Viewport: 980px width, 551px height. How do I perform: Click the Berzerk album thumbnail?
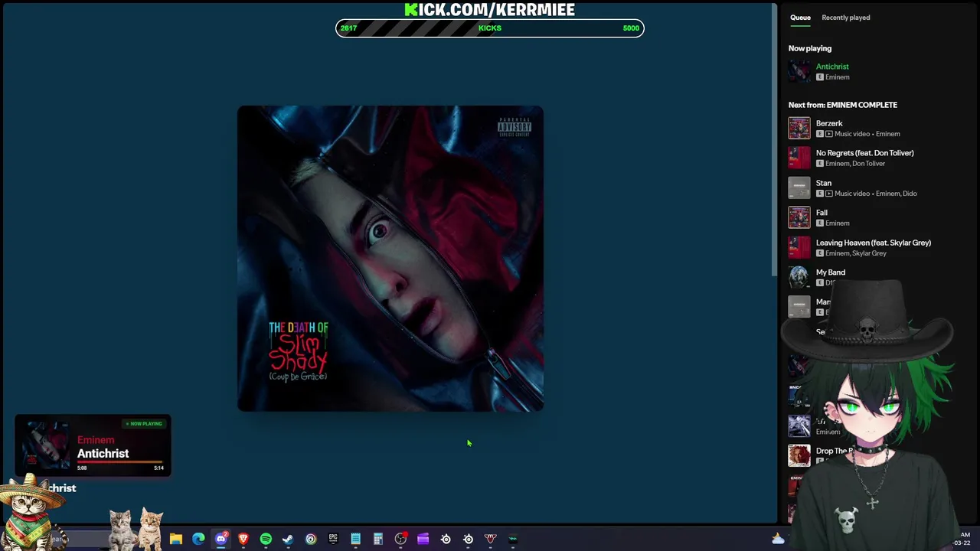799,128
